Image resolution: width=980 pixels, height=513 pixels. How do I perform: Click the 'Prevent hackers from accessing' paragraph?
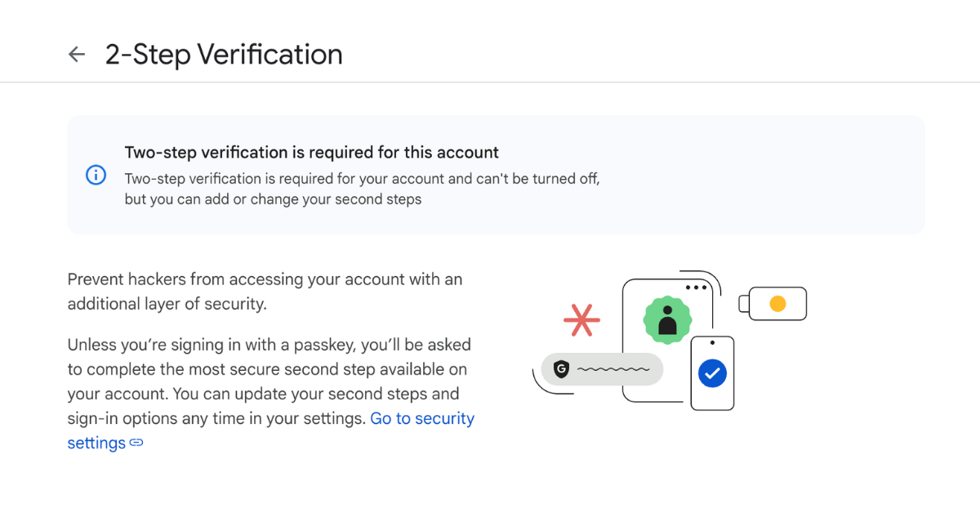pyautogui.click(x=265, y=279)
